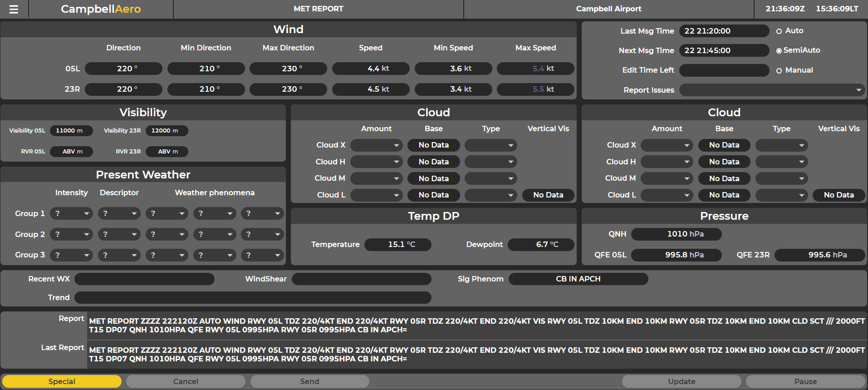Open Group 1 Intensity dropdown

tap(71, 213)
